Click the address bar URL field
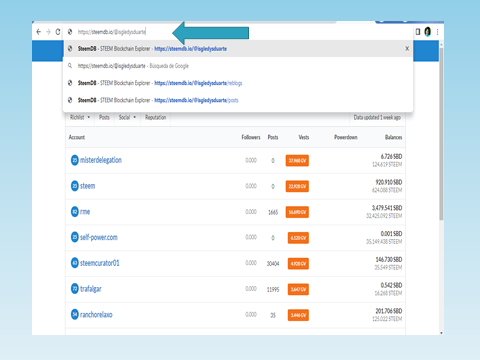 [238, 32]
